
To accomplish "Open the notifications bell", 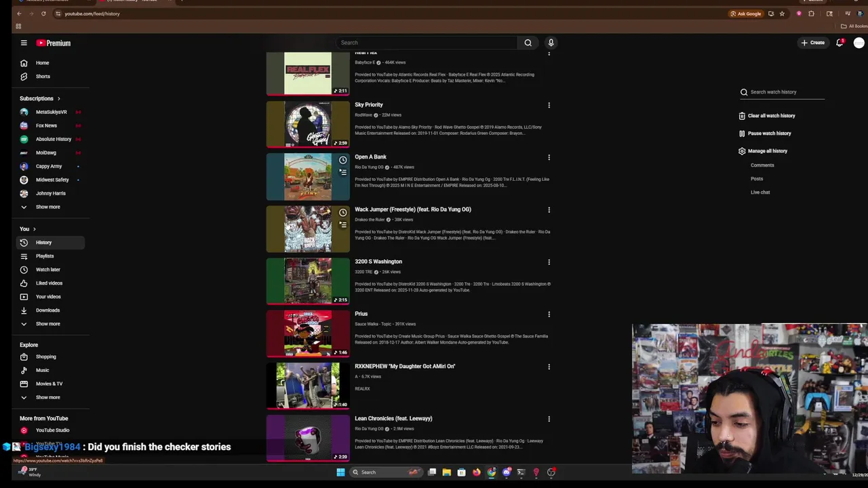I will (x=840, y=43).
